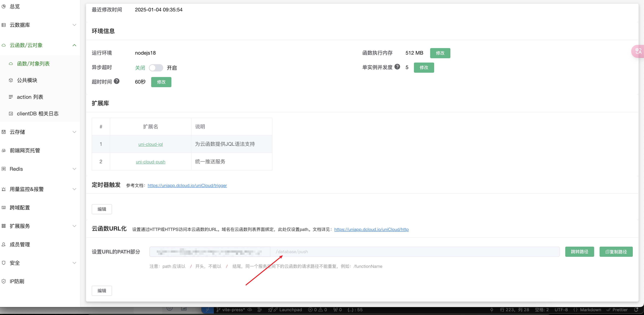This screenshot has height=315, width=644.
Task: Click the 复制路径 button
Action: tap(616, 252)
